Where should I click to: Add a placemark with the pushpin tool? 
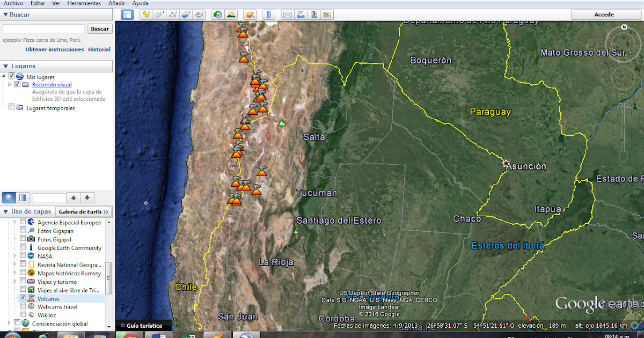tap(146, 14)
